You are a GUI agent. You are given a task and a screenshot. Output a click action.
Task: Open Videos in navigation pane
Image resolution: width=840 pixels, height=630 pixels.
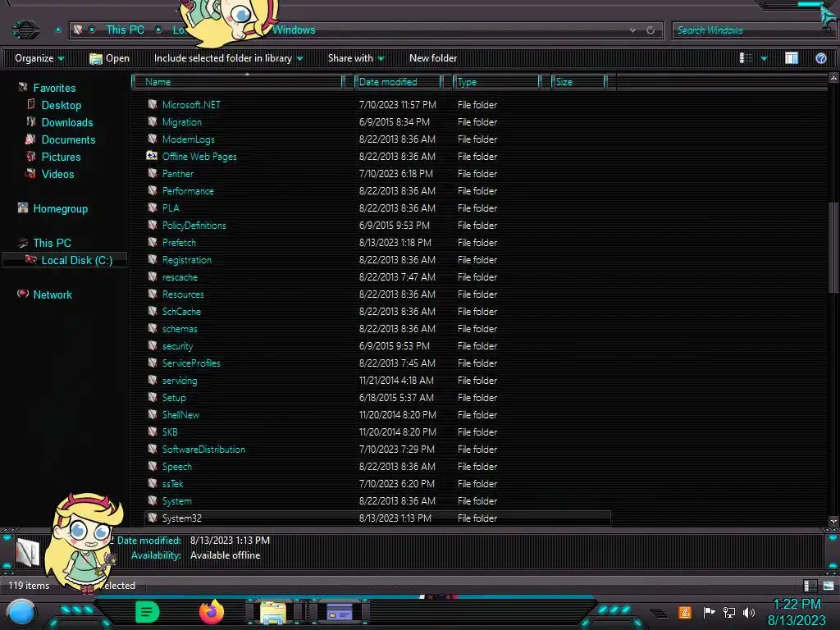[x=57, y=174]
